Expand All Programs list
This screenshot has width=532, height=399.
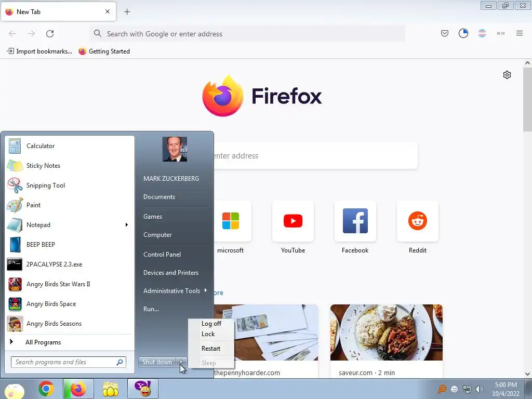click(x=70, y=342)
